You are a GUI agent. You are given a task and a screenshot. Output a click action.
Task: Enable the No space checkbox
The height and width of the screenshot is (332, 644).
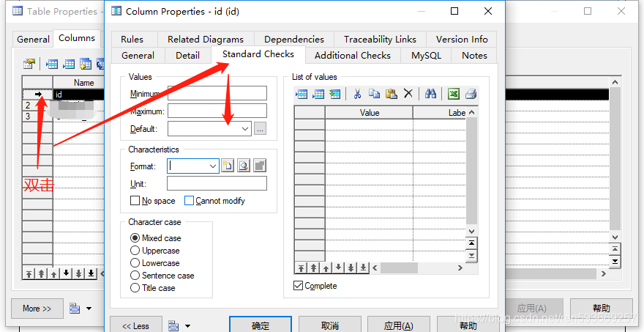pyautogui.click(x=135, y=201)
